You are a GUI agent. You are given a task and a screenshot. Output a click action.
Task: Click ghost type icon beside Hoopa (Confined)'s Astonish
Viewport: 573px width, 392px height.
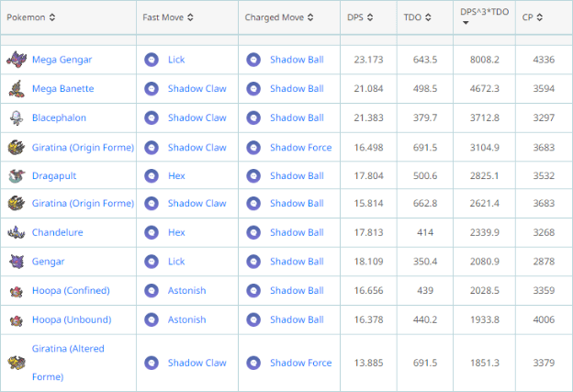[152, 291]
